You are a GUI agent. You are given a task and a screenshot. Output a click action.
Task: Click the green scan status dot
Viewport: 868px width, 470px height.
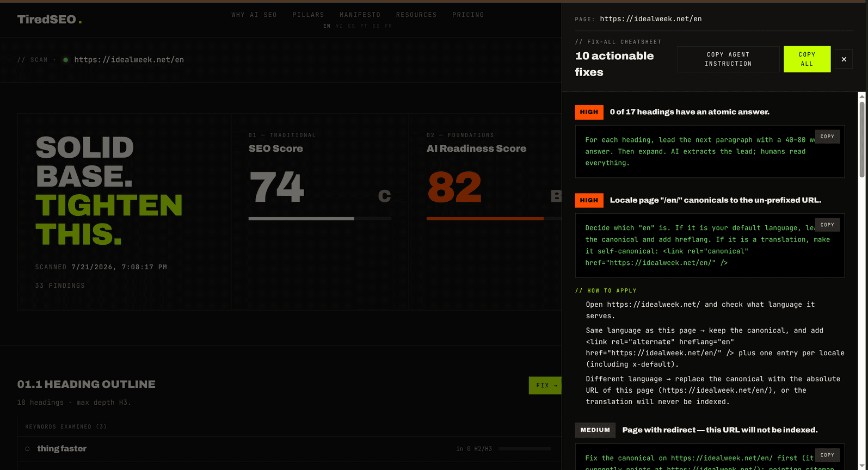[x=65, y=60]
